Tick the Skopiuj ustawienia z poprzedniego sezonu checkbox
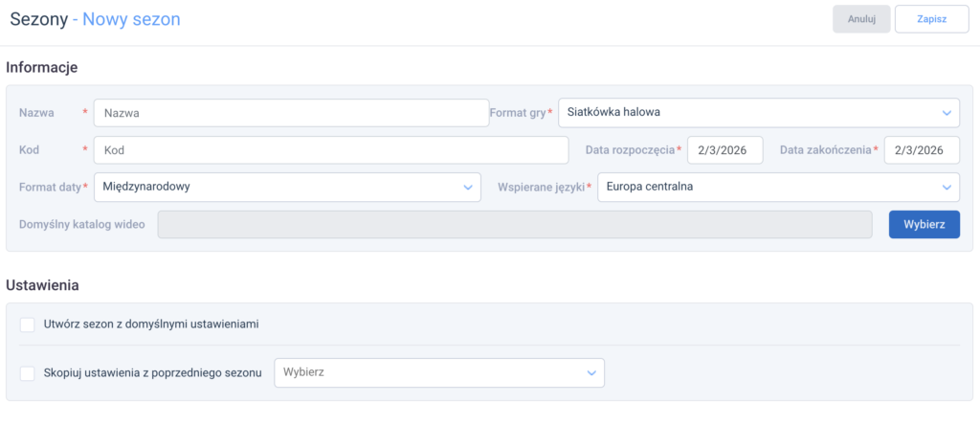Viewport: 980px width, 425px height. click(x=28, y=372)
